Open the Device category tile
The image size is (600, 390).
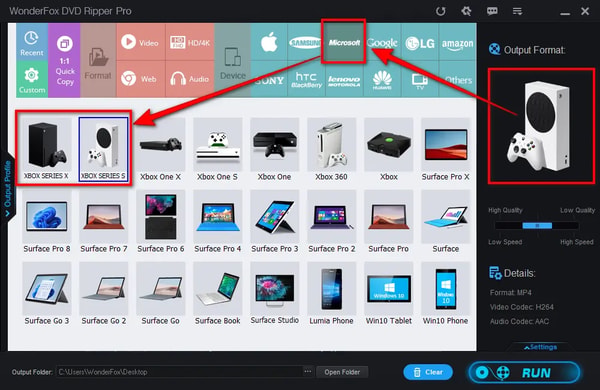(233, 60)
